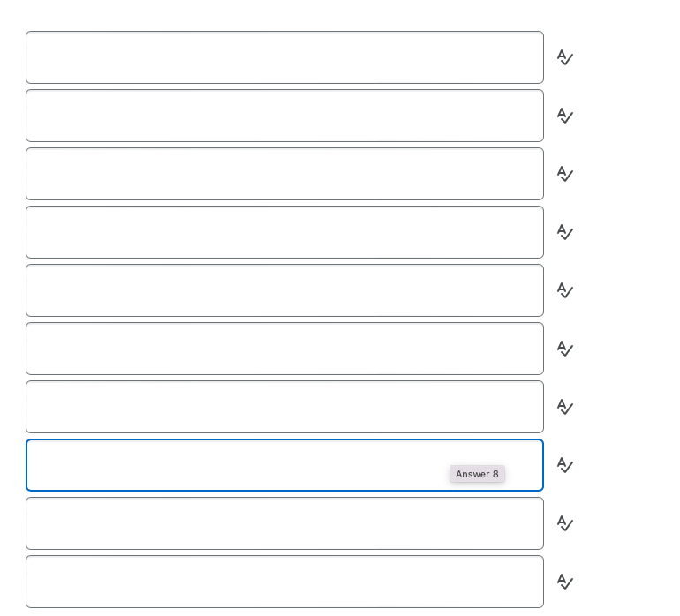This screenshot has height=616, width=680.
Task: Click the spell check icon beside the sixth answer box
Action: (565, 349)
